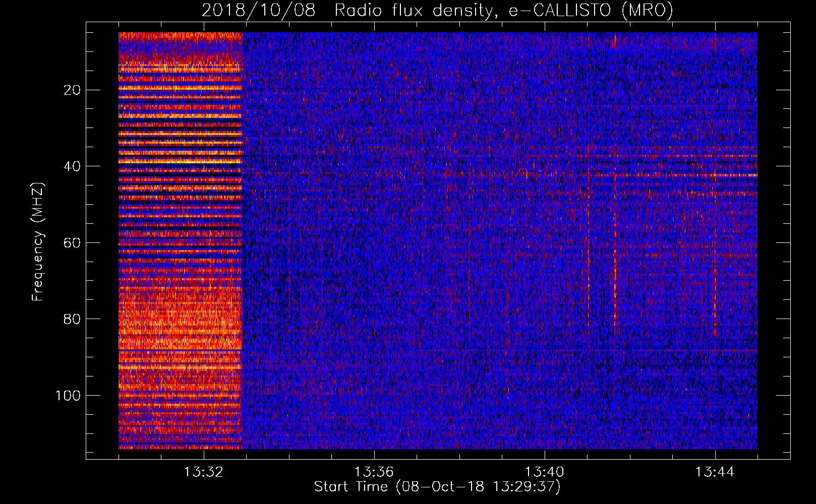Click the '20' frequency tick label
This screenshot has height=504, width=816.
tap(73, 90)
